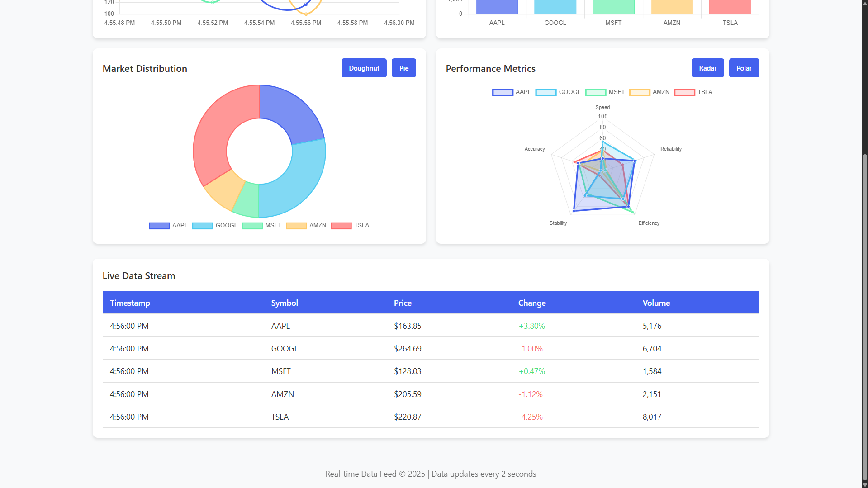The height and width of the screenshot is (488, 868).
Task: Toggle AAPL legend in Performance Metrics
Action: pyautogui.click(x=512, y=92)
